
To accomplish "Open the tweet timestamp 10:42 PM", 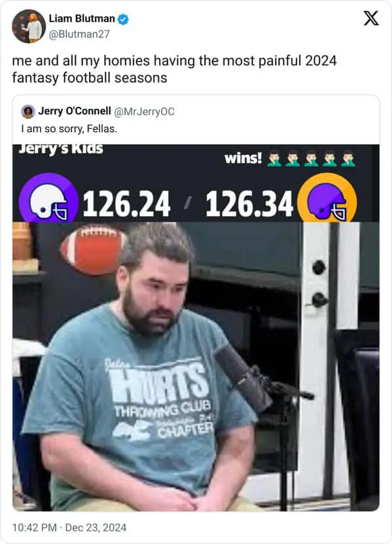I will [34, 528].
